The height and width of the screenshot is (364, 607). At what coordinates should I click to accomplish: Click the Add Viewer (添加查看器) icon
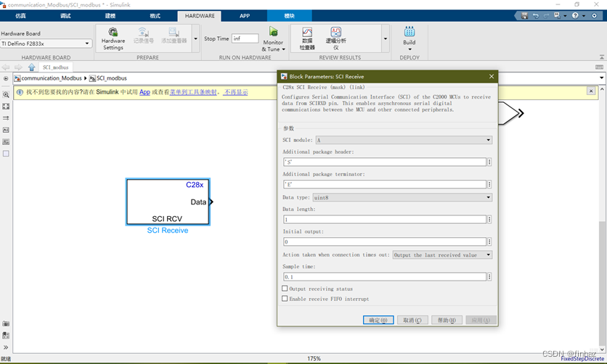174,35
